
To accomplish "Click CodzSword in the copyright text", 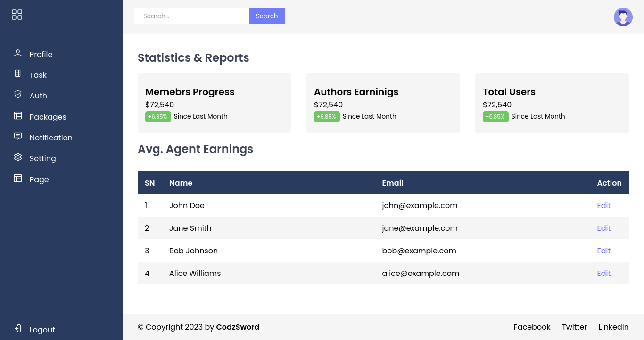I will [x=238, y=327].
